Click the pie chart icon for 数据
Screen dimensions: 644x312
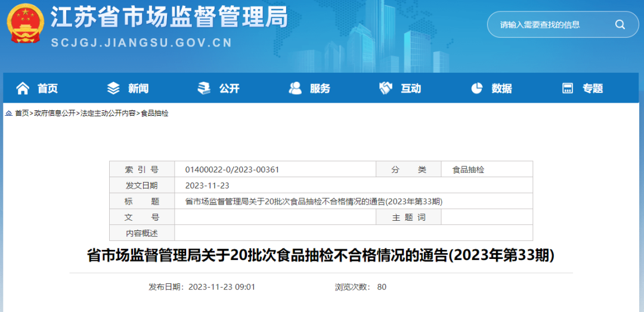pos(476,88)
